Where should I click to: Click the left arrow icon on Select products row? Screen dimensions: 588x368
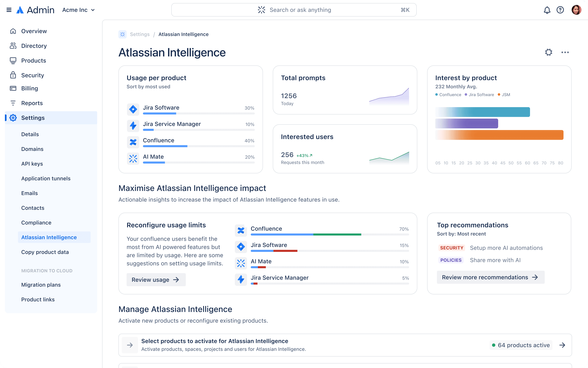coord(130,345)
